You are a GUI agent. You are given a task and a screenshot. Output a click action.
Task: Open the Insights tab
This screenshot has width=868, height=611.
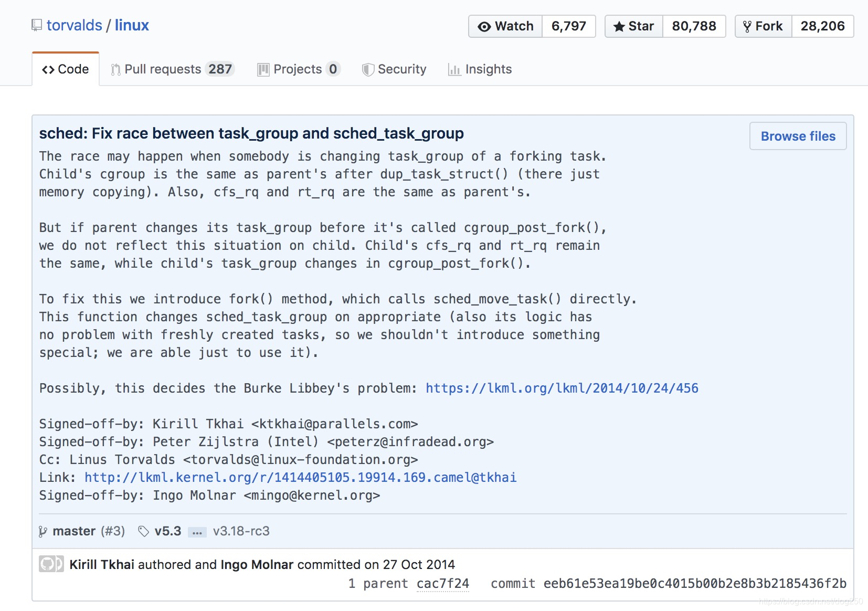point(480,69)
